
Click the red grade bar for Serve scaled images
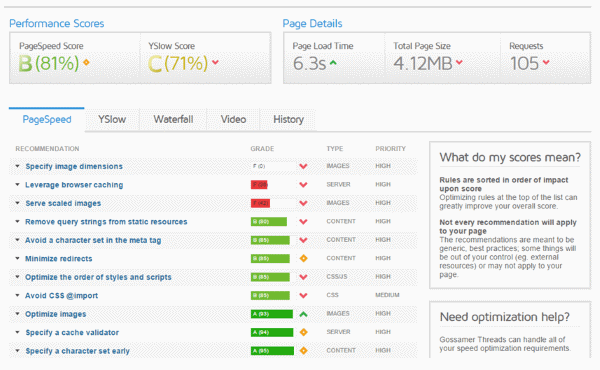coord(260,203)
